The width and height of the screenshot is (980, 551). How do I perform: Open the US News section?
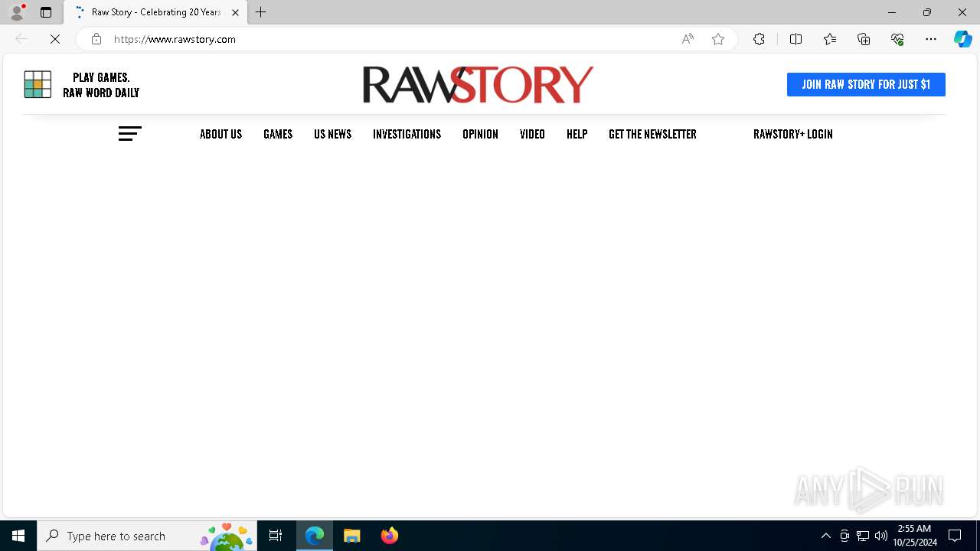(x=332, y=134)
